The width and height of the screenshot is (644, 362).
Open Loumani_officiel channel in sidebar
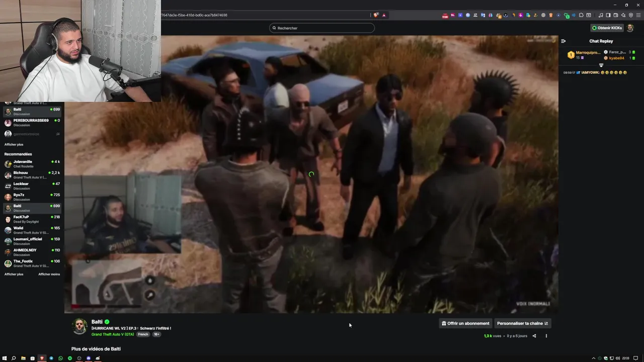pos(32,241)
